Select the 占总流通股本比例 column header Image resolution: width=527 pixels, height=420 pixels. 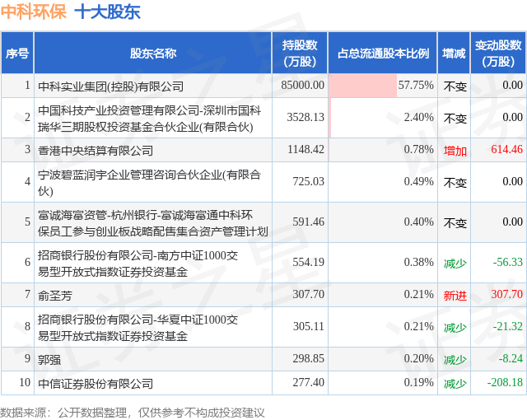coord(383,53)
